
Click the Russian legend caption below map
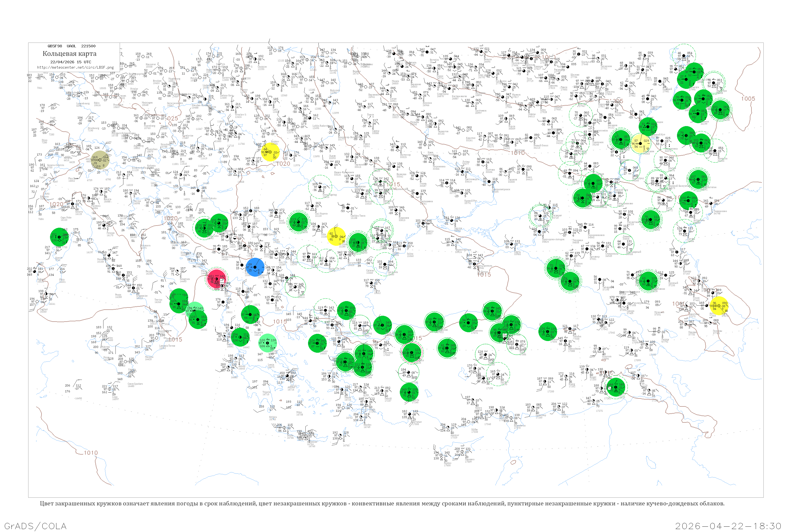pyautogui.click(x=382, y=504)
